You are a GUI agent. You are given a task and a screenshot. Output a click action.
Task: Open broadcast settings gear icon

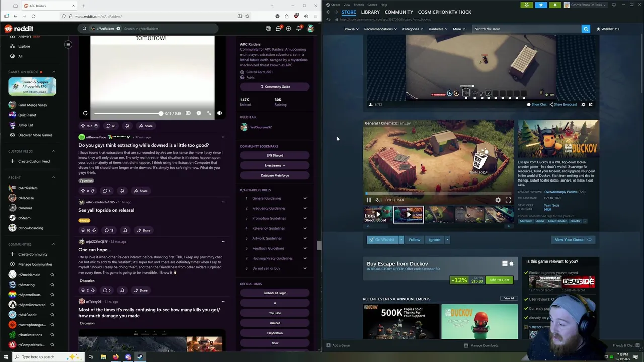pyautogui.click(x=583, y=104)
